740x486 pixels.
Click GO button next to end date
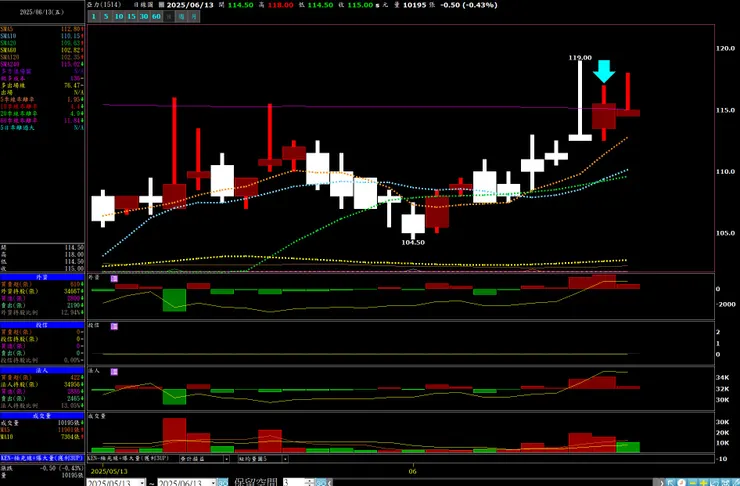(223, 482)
